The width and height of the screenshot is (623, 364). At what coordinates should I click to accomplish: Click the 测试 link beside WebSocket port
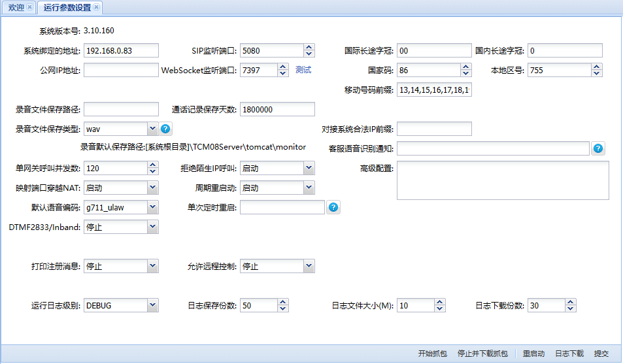(x=303, y=70)
